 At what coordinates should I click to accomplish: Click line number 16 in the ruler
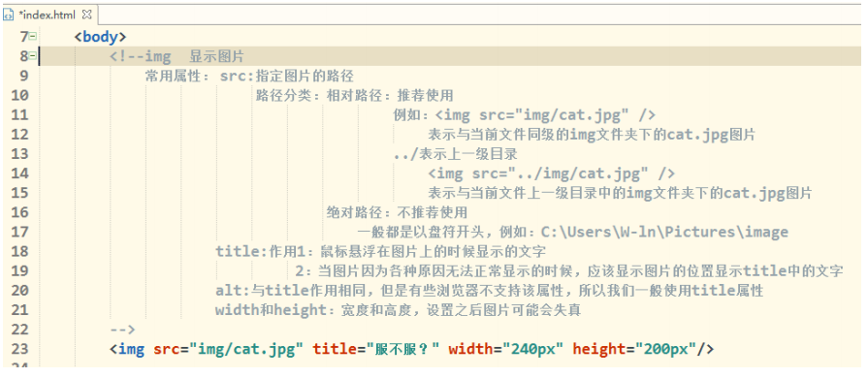point(19,212)
